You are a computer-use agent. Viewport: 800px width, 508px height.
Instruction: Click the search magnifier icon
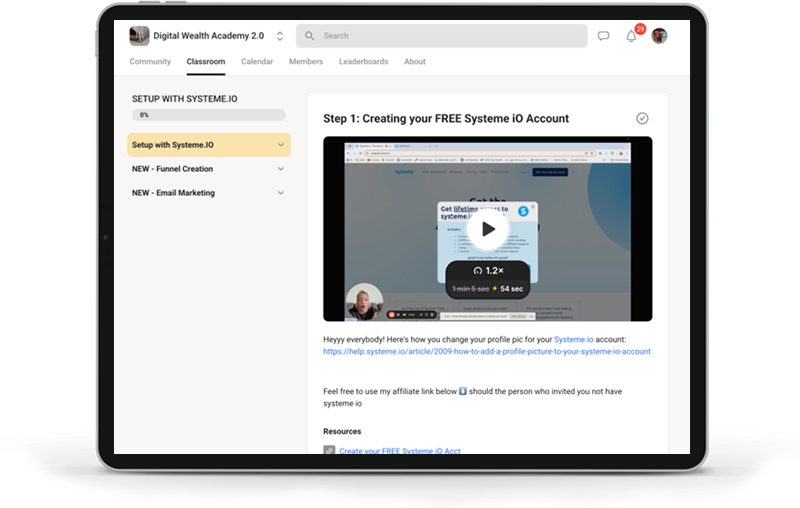[310, 36]
